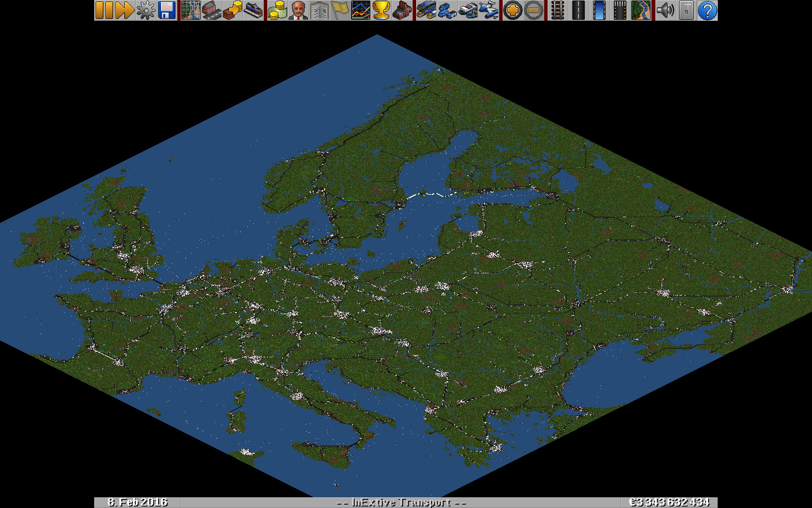Zoom in the map view
This screenshot has width=812, height=508.
(513, 10)
